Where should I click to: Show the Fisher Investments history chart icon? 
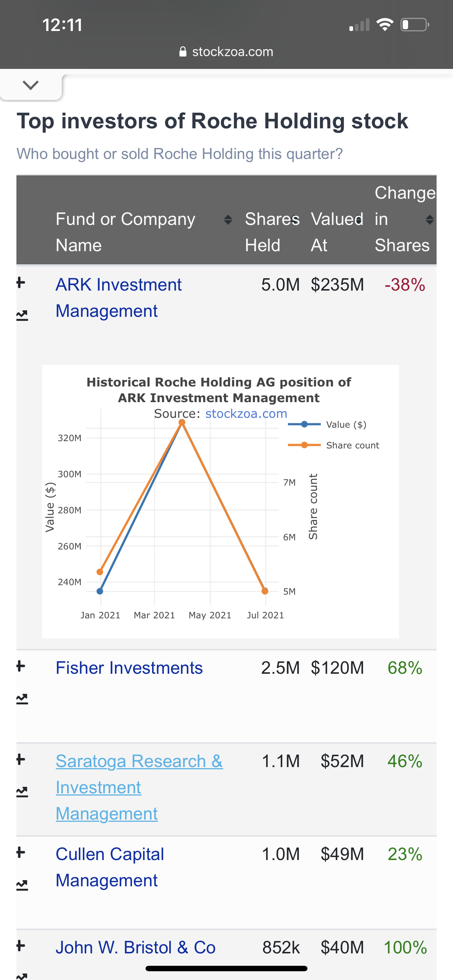22,699
